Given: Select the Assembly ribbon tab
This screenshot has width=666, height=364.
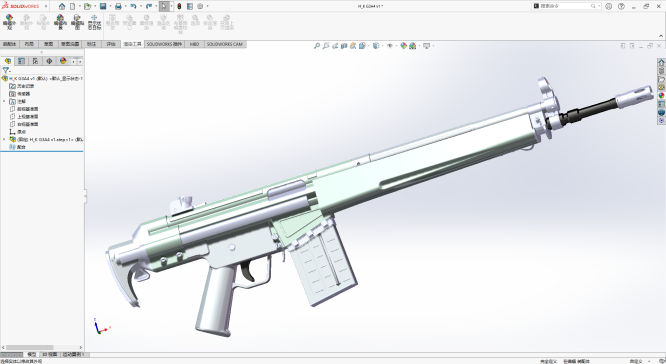Looking at the screenshot, I should [9, 44].
